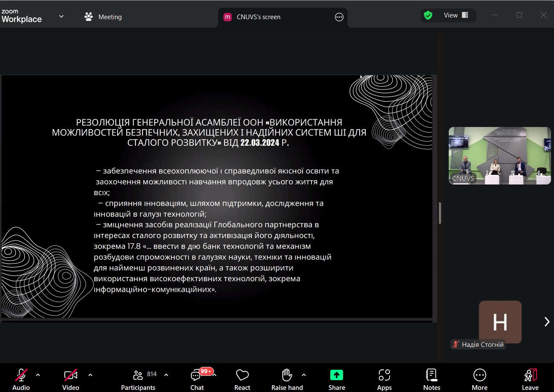554x392 pixels.
Task: Leave the meeting
Action: 530,378
